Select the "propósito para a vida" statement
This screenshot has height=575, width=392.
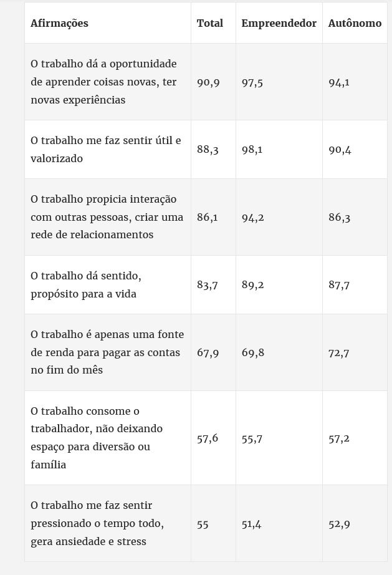coord(90,284)
